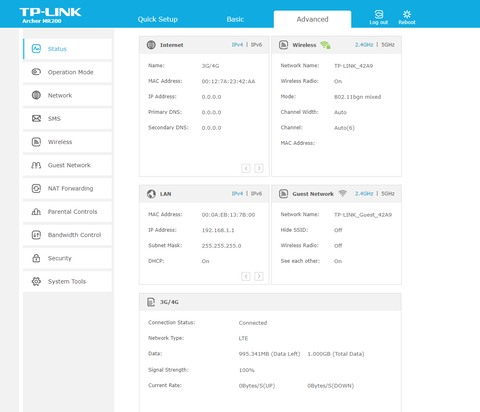Open the Status sidebar item

(67, 49)
